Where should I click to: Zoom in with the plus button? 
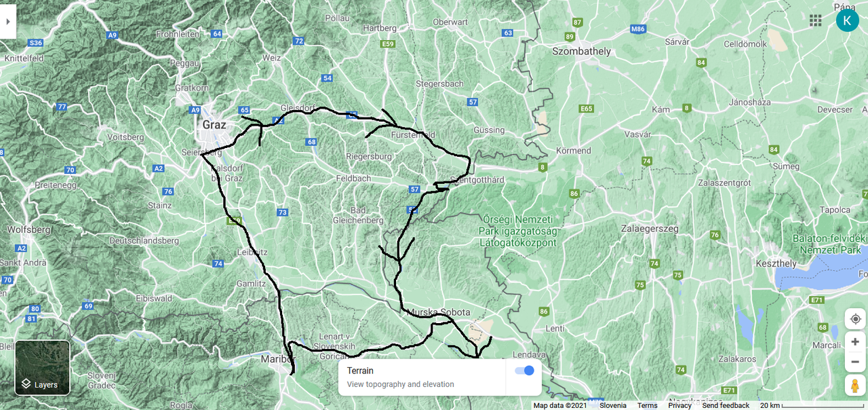855,342
